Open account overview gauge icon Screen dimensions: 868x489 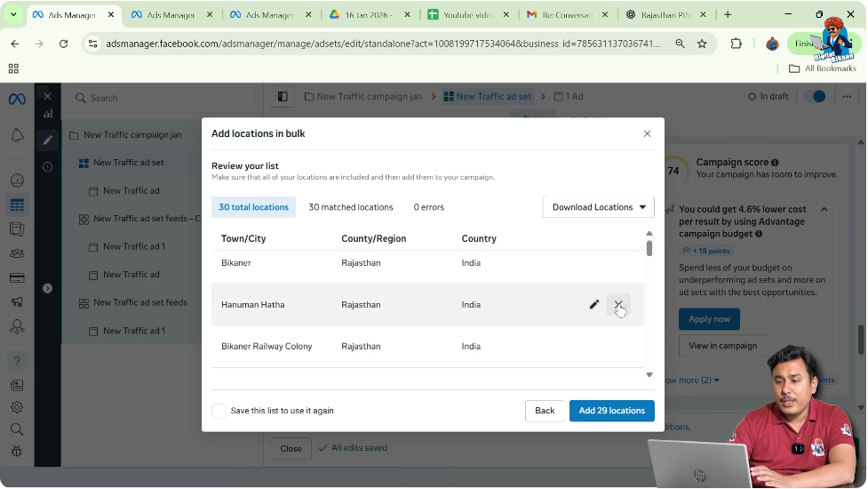coord(17,180)
